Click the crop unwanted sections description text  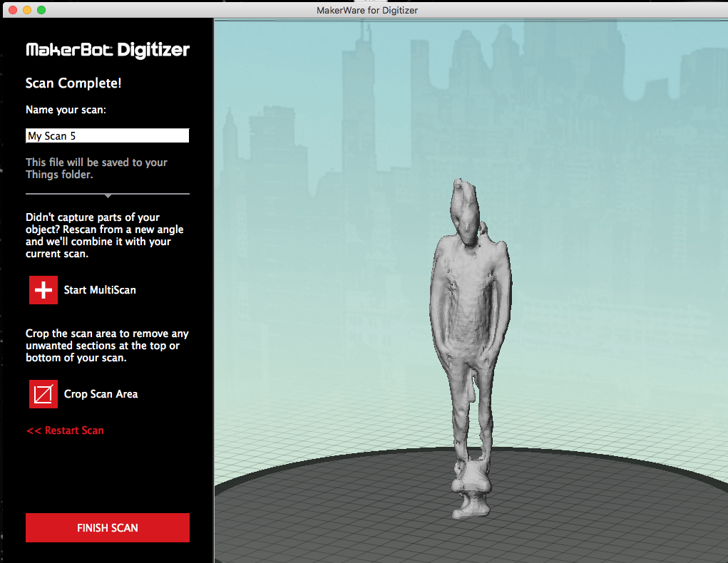point(107,346)
